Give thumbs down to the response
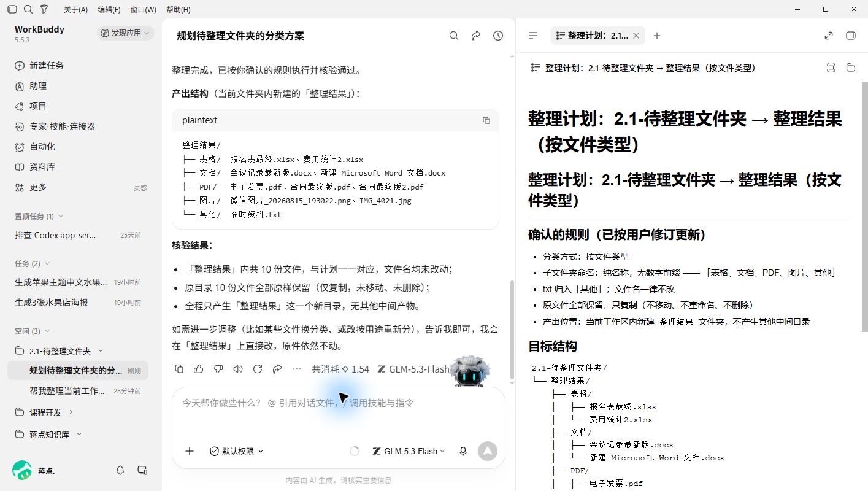This screenshot has height=491, width=868. coord(218,369)
